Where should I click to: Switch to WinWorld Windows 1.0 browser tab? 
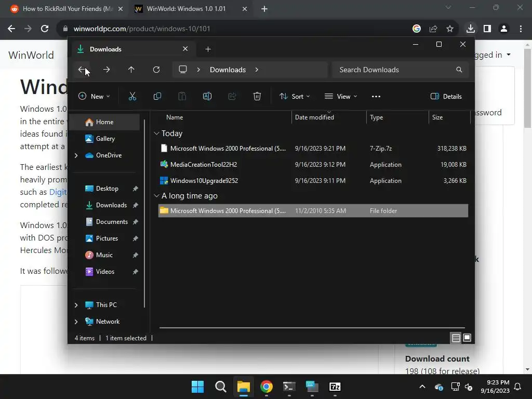[191, 9]
